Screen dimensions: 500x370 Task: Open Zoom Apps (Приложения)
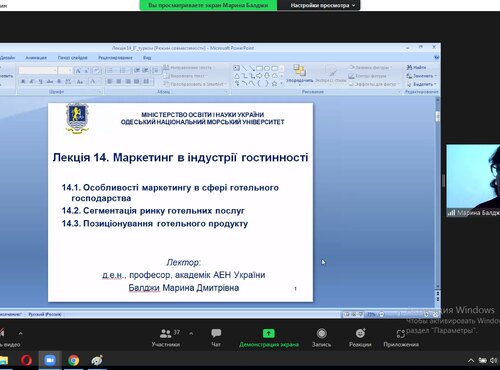(401, 338)
